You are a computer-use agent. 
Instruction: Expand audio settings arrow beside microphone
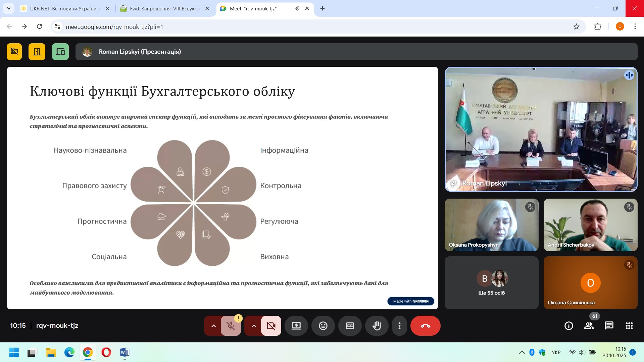click(213, 325)
